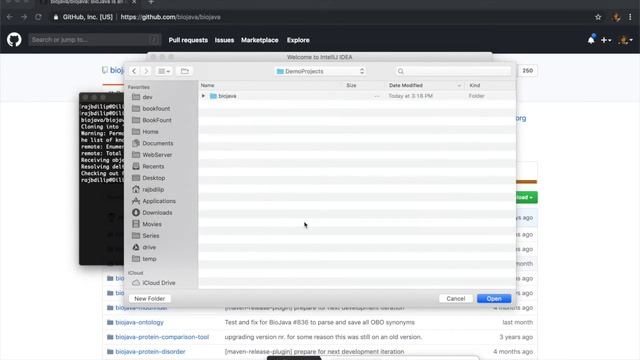Expand the biojava folder disclosure triangle
Image resolution: width=640 pixels, height=360 pixels.
[203, 96]
